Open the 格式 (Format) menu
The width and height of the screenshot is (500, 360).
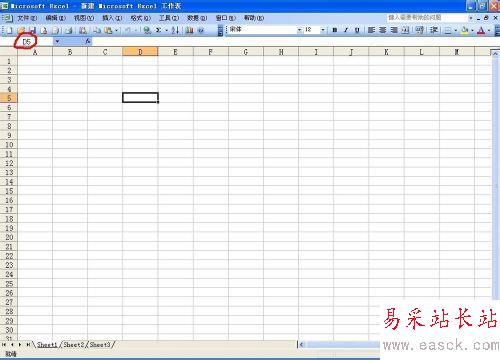(x=140, y=18)
